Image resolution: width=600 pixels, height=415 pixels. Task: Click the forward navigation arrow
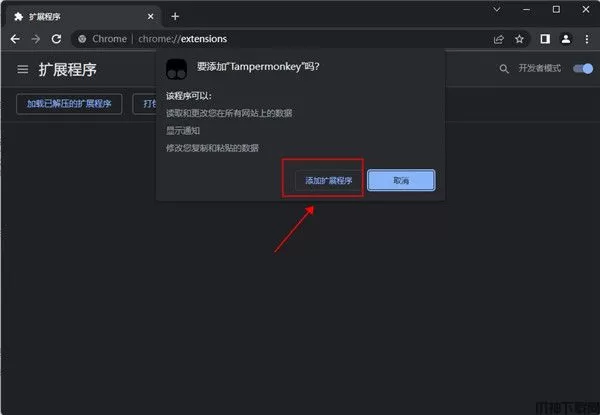point(36,39)
